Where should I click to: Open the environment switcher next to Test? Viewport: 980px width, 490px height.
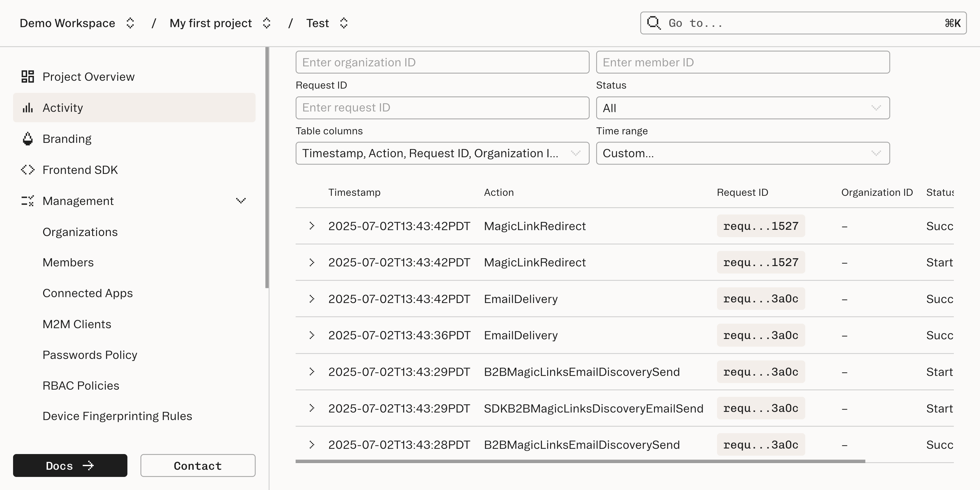click(344, 23)
